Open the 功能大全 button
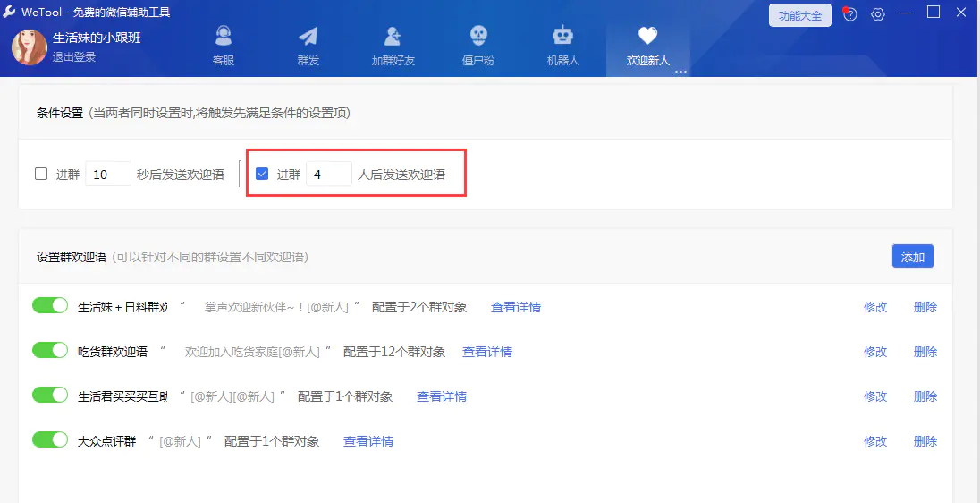The image size is (980, 503). (799, 15)
